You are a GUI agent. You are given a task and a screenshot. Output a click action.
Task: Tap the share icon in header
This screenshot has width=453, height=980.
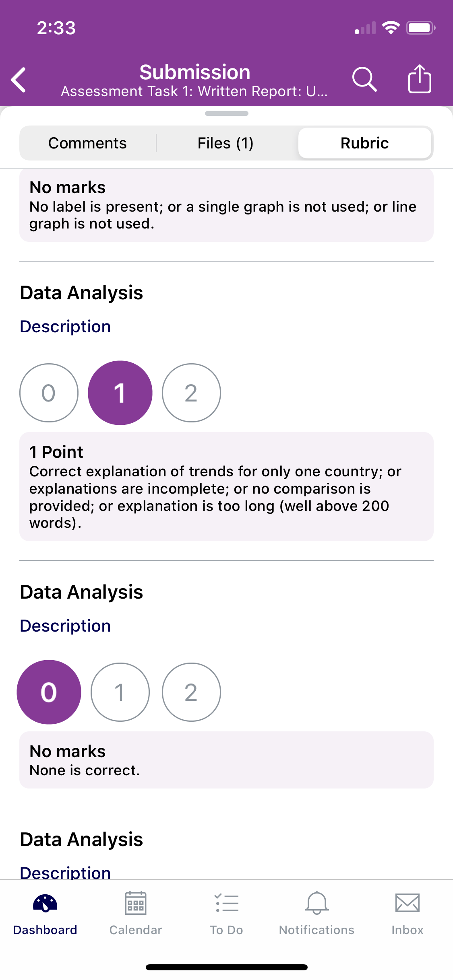(x=420, y=79)
